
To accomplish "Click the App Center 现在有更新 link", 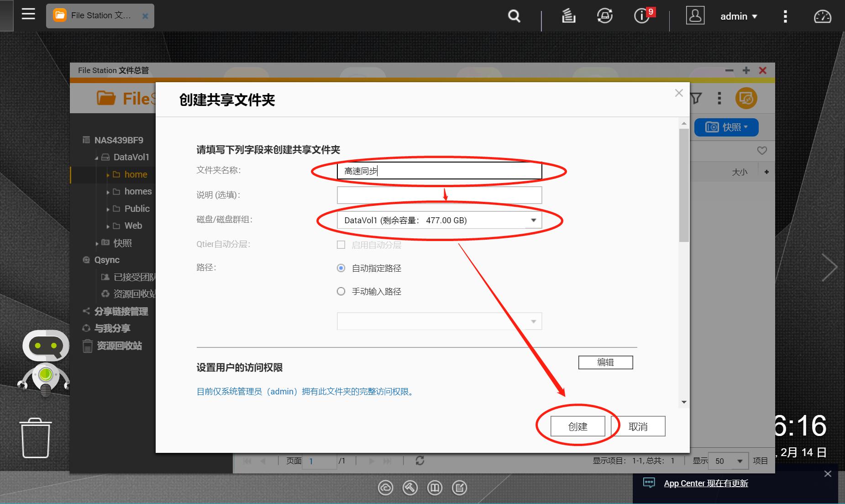I will (706, 483).
